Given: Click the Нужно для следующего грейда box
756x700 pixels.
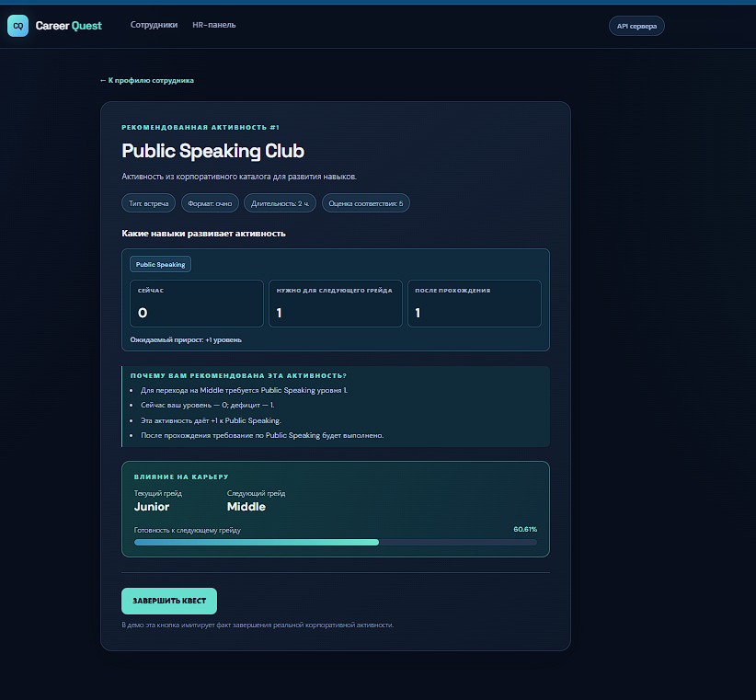Looking at the screenshot, I should point(336,304).
